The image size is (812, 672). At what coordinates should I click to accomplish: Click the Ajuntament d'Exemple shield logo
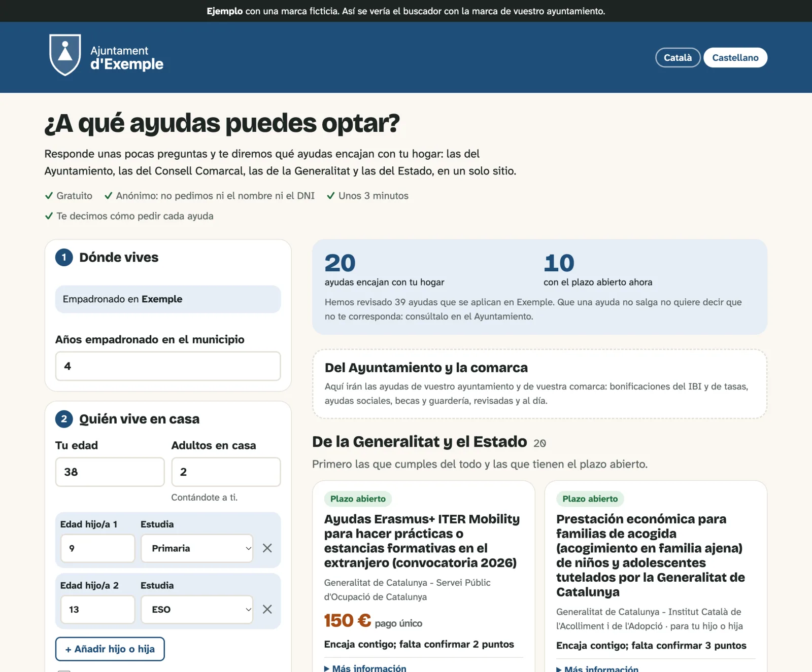(x=65, y=55)
